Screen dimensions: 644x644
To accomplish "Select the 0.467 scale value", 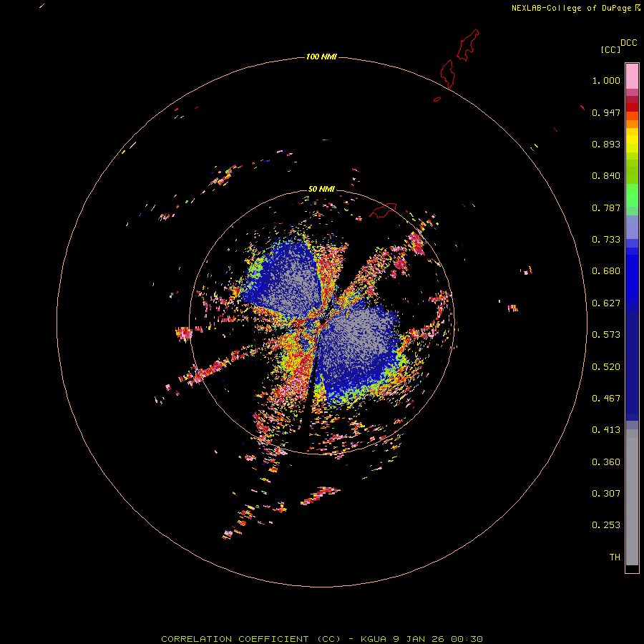I will coord(606,399).
